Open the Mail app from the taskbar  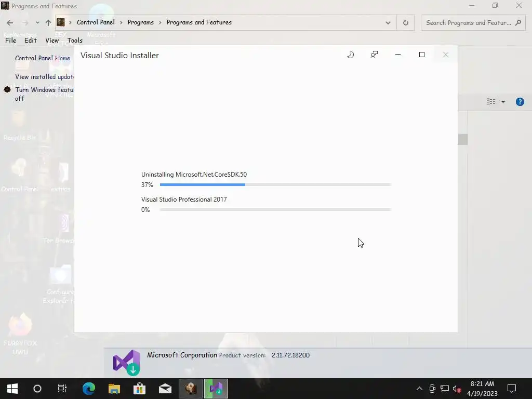tap(165, 389)
